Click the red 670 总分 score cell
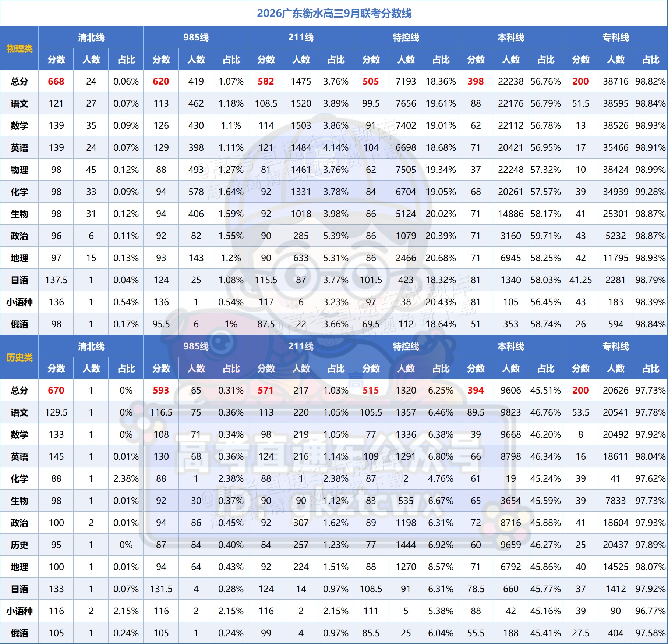Screen dimensions: 668x644 click(56, 391)
